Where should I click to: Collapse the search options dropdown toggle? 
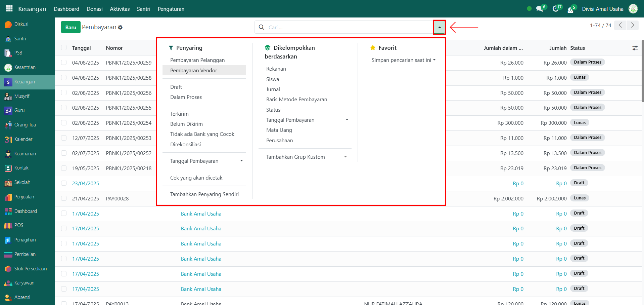[439, 27]
